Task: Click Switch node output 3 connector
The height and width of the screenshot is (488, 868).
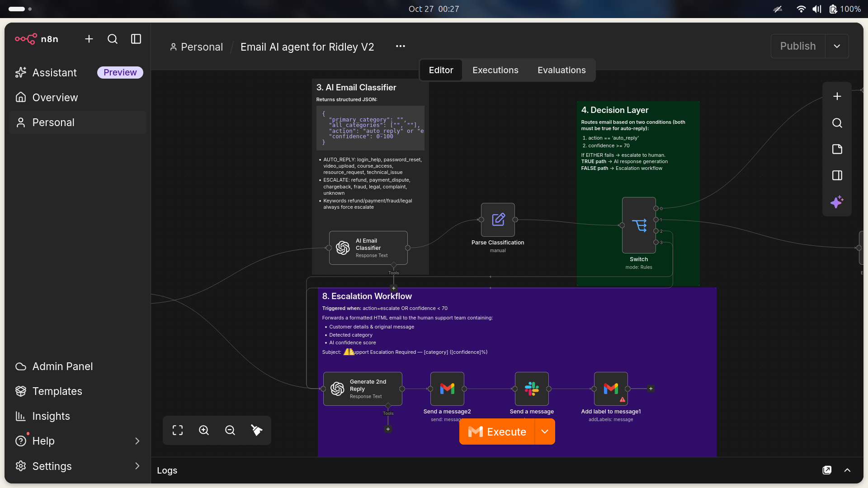Action: click(656, 242)
